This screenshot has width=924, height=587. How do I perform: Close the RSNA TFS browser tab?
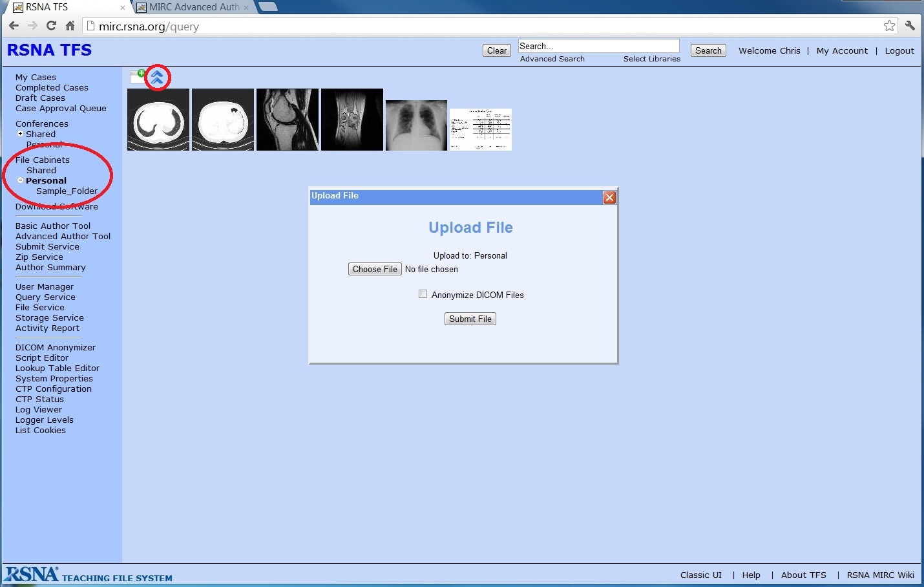click(x=123, y=8)
